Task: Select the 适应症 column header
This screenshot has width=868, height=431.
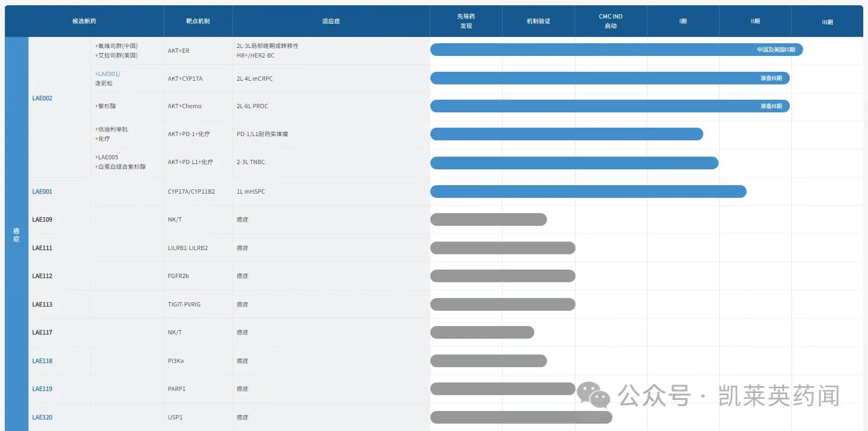Action: point(331,21)
